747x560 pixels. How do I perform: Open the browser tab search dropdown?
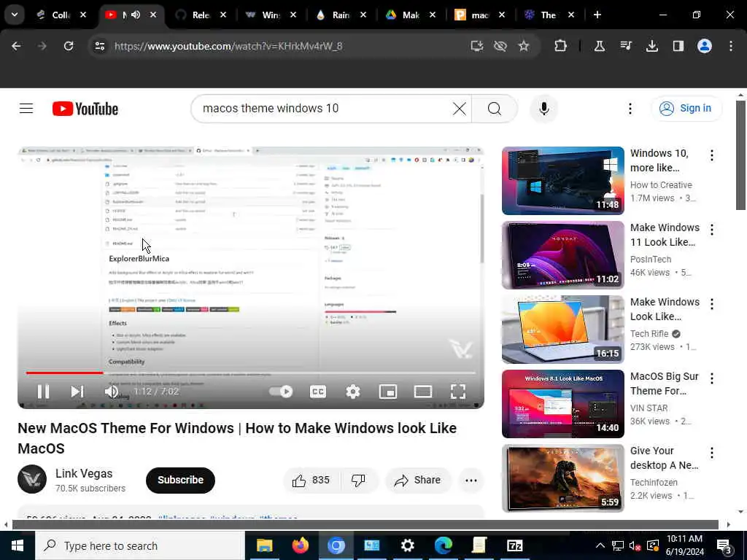click(15, 15)
